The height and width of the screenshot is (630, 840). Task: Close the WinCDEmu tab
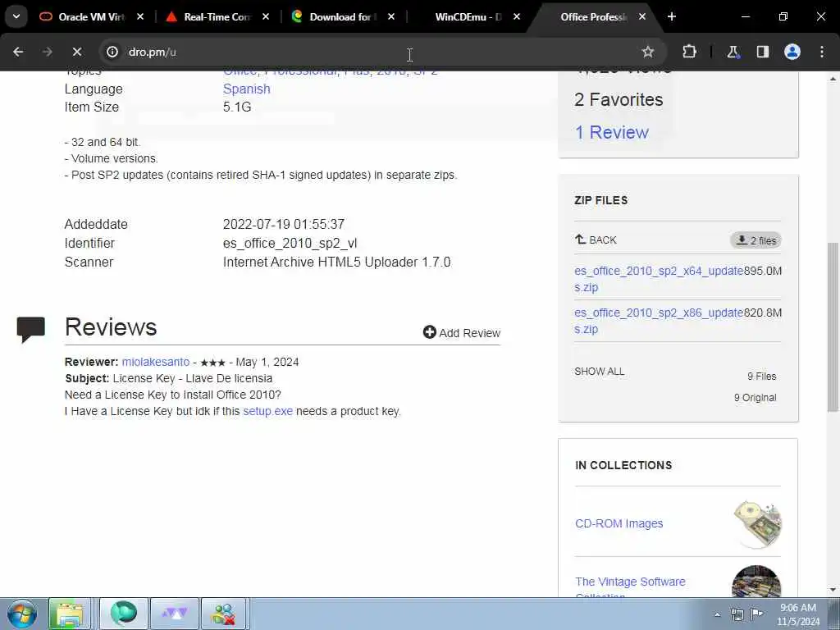point(517,16)
